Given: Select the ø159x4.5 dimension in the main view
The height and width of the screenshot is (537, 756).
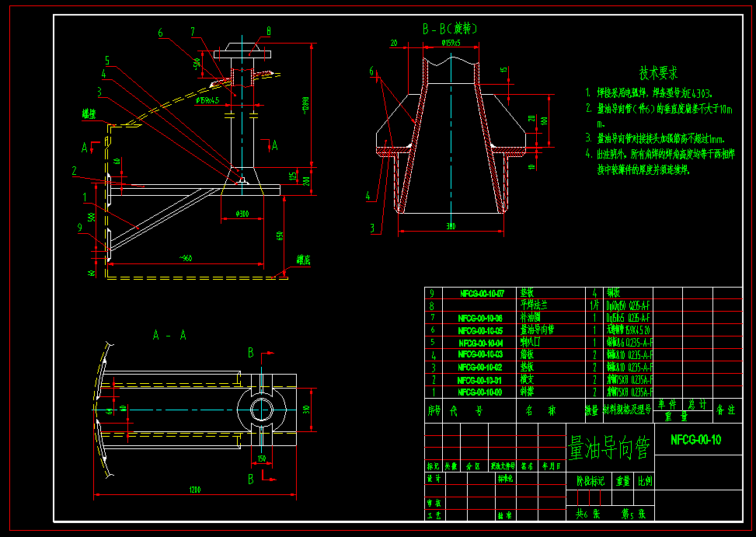Looking at the screenshot, I should pyautogui.click(x=207, y=100).
